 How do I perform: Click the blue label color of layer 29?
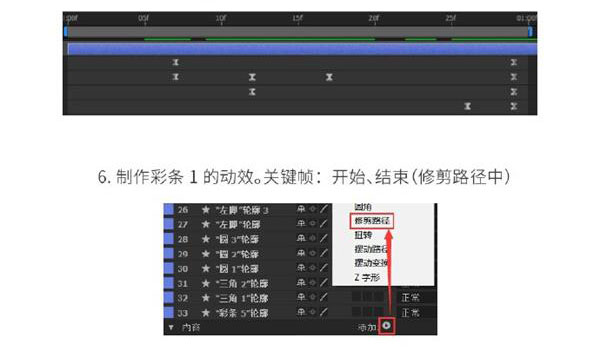[x=169, y=253]
